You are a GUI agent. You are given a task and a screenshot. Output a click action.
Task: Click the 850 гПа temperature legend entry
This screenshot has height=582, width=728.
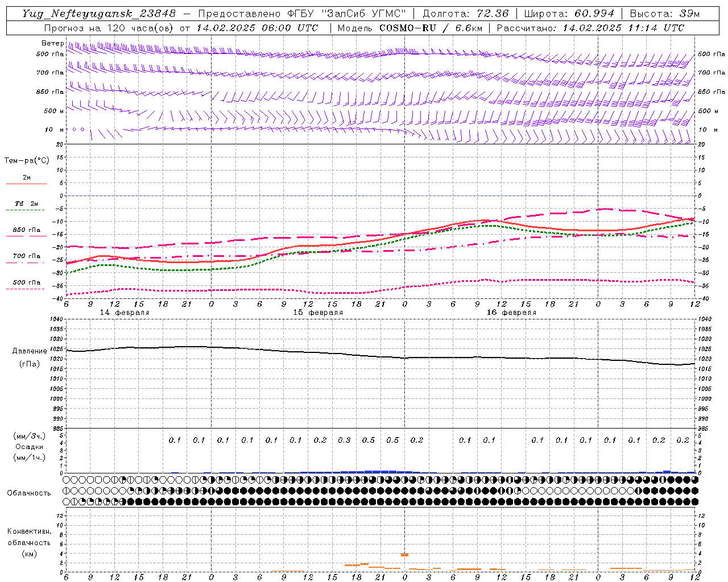point(27,230)
